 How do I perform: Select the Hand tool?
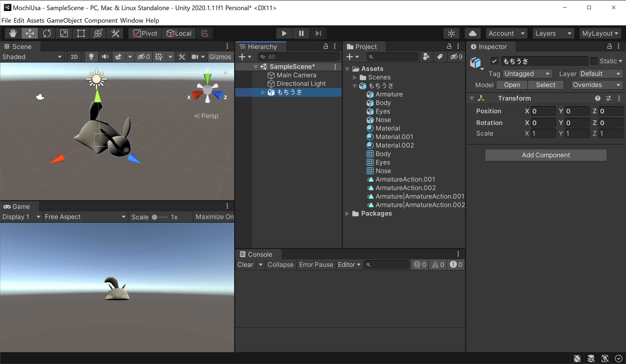tap(13, 33)
